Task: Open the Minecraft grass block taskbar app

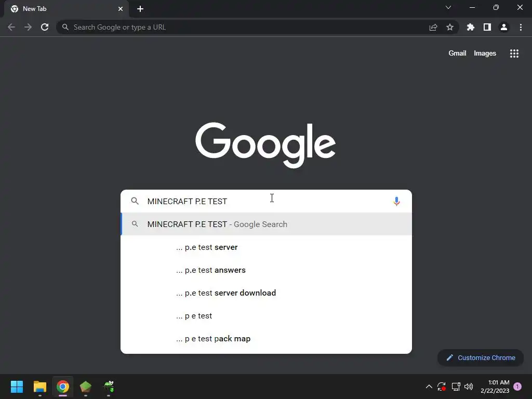Action: click(x=86, y=387)
